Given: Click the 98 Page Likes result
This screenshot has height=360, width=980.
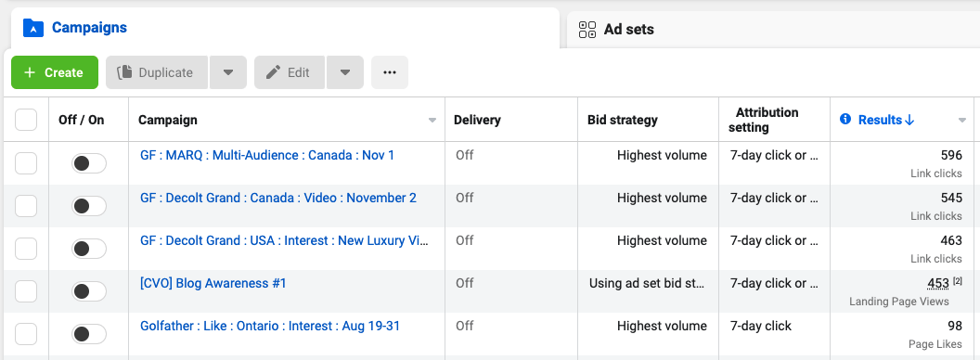Looking at the screenshot, I should 955,327.
